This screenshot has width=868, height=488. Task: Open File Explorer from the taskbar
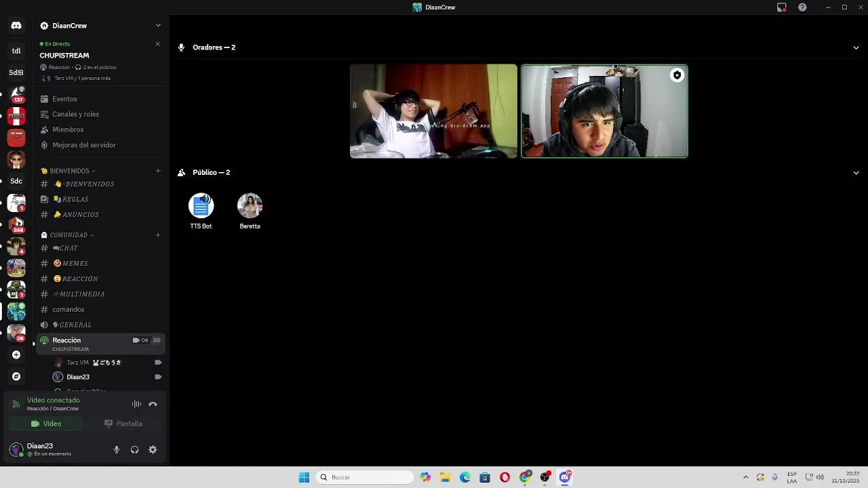tap(445, 477)
